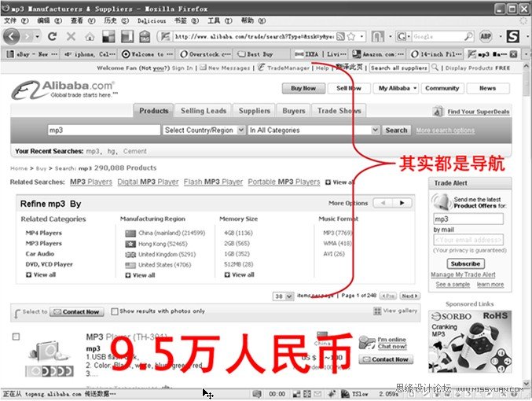
Task: Tick the MP3 Player TH-301 product checkbox
Action: (16, 337)
